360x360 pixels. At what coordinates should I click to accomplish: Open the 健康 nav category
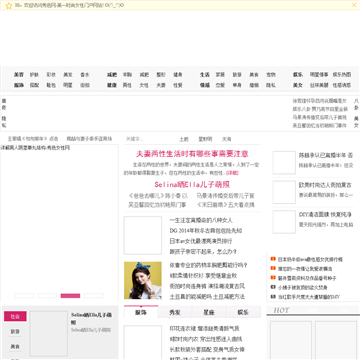pyautogui.click(x=112, y=85)
